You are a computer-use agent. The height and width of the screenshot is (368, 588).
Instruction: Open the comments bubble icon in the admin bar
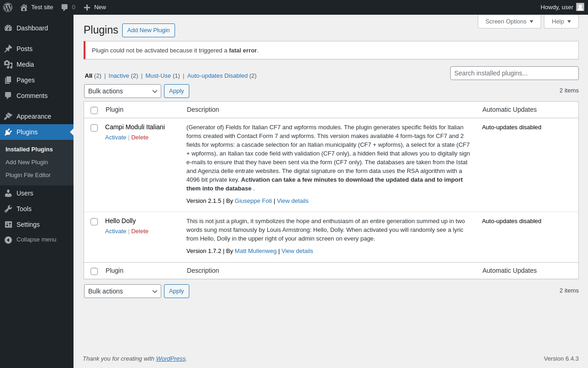(64, 7)
